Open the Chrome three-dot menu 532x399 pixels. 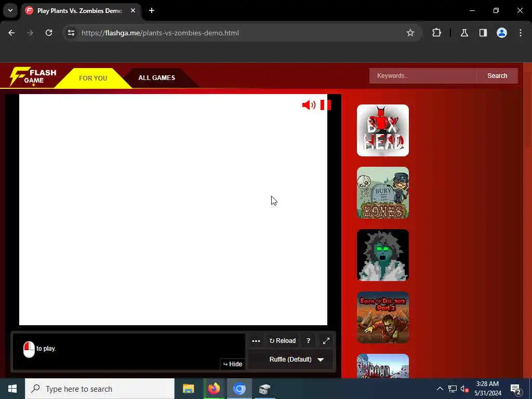click(521, 33)
